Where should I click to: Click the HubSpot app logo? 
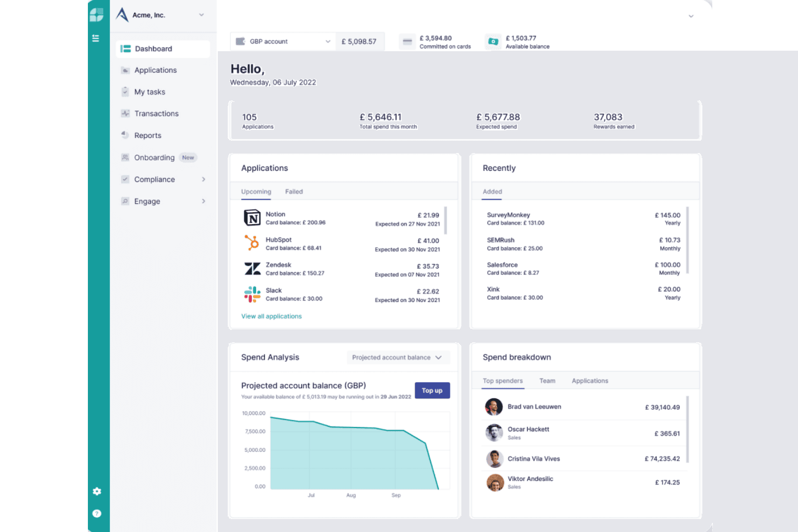pos(252,243)
